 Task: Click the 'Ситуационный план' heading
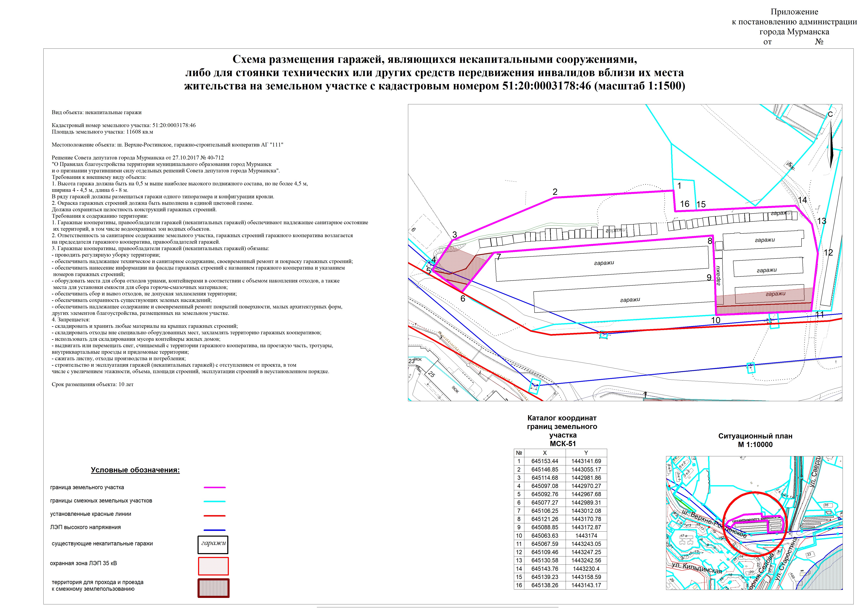[755, 436]
